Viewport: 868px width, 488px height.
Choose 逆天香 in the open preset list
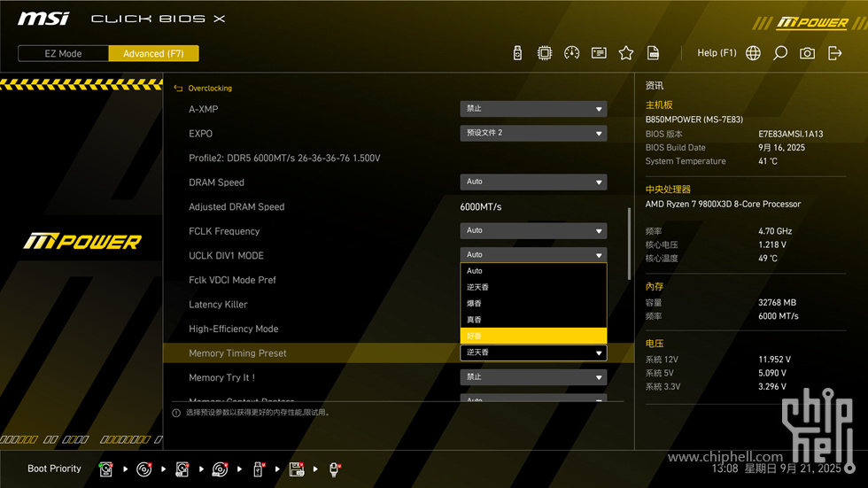tap(533, 287)
